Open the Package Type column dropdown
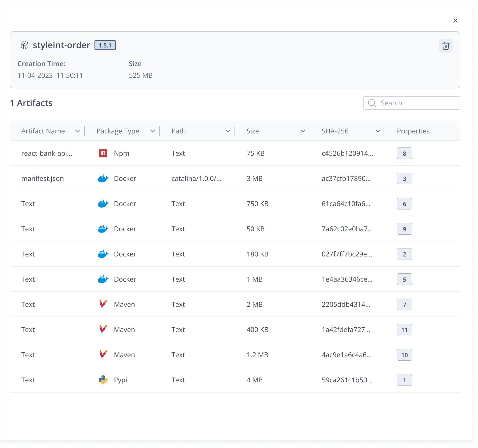This screenshot has width=478, height=448. [153, 131]
